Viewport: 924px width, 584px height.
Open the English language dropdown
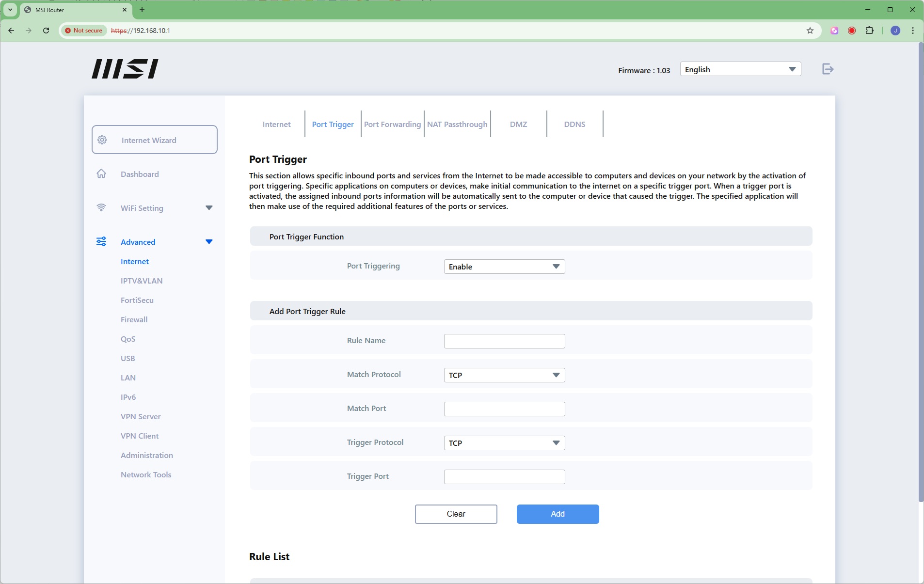740,69
